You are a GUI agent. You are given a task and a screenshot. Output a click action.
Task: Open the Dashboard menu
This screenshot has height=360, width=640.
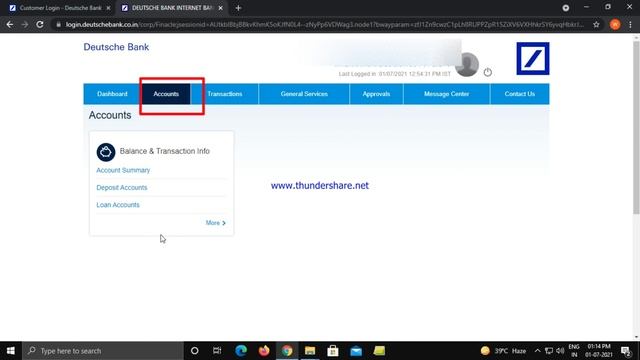112,94
